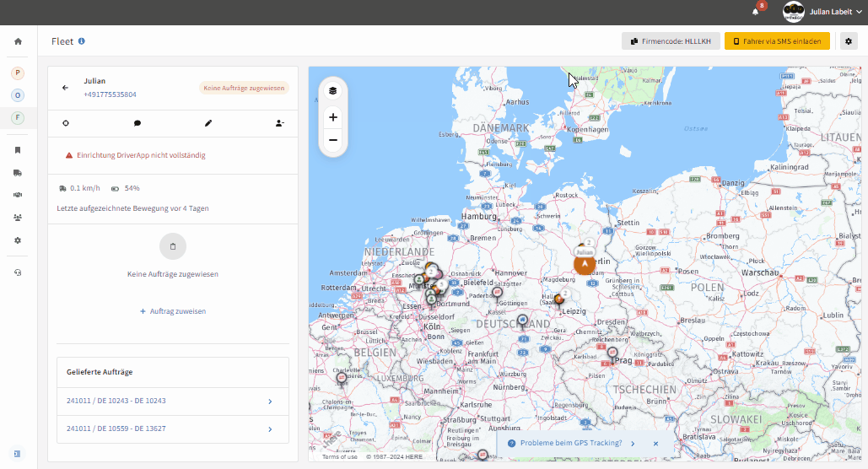The height and width of the screenshot is (469, 868).
Task: Open chat with speech bubble icon
Action: click(x=137, y=123)
